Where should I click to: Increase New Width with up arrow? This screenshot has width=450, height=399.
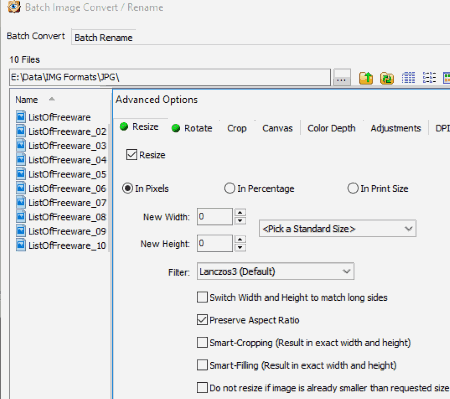tap(240, 212)
